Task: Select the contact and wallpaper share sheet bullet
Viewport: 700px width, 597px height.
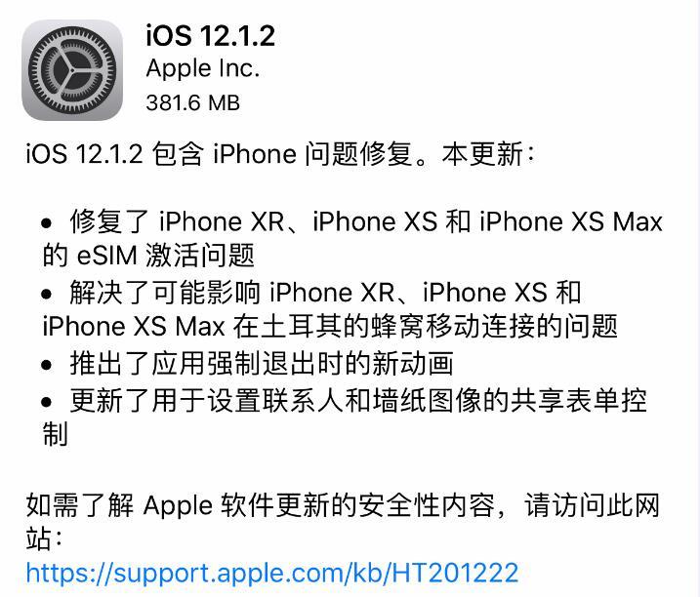Action: click(344, 417)
